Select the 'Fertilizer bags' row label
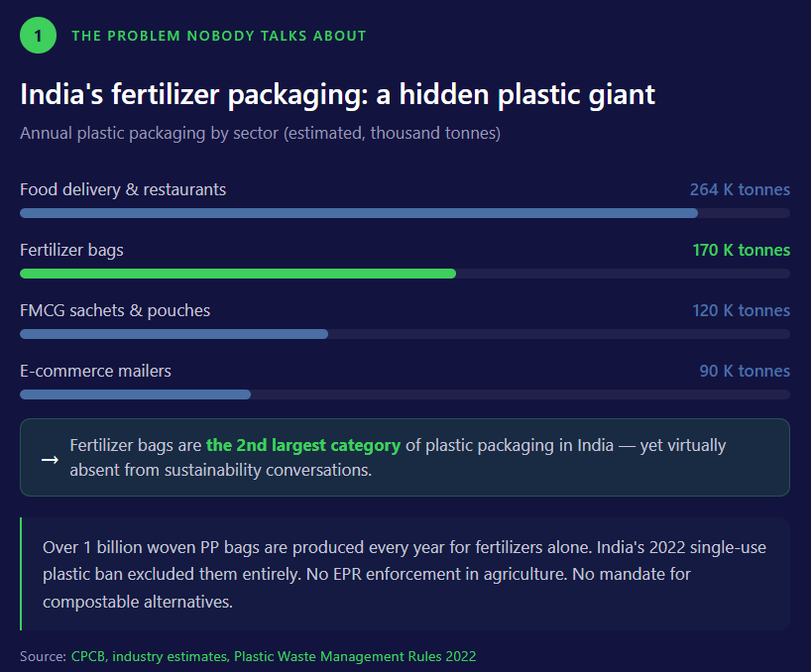Image resolution: width=811 pixels, height=672 pixels. pos(71,250)
